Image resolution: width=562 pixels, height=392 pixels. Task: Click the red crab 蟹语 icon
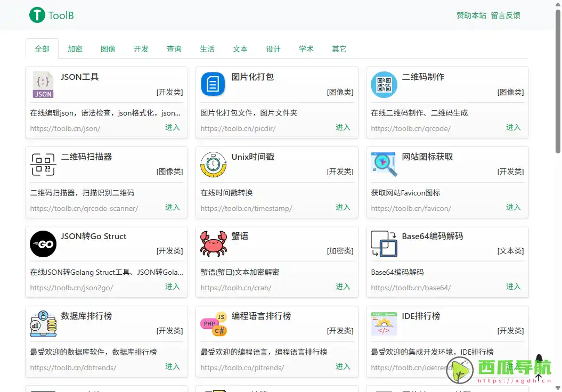(x=213, y=244)
